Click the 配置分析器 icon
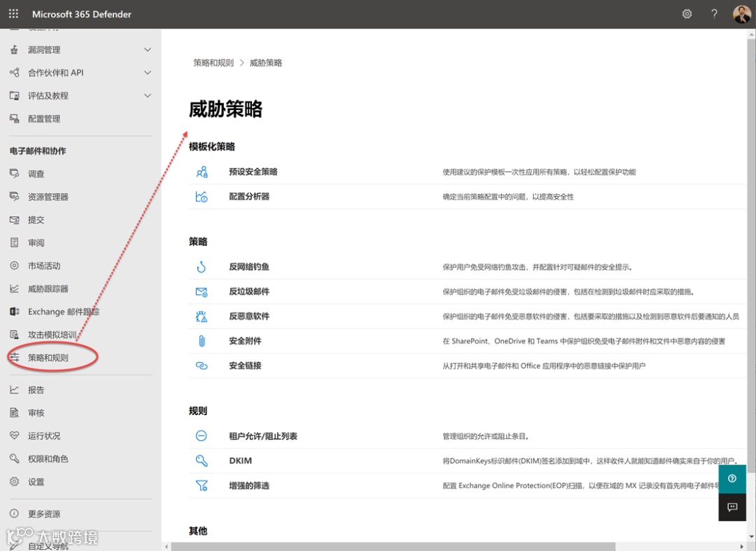The width and height of the screenshot is (756, 551). pos(202,196)
